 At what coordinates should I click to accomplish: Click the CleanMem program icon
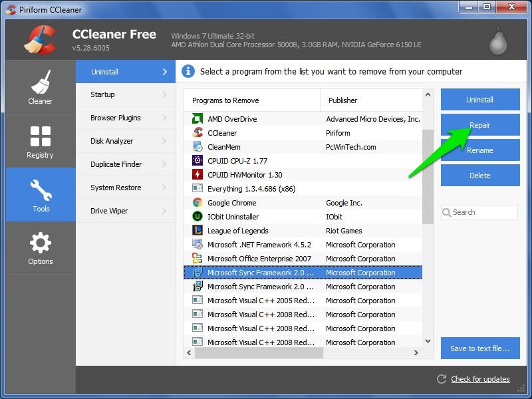(197, 146)
